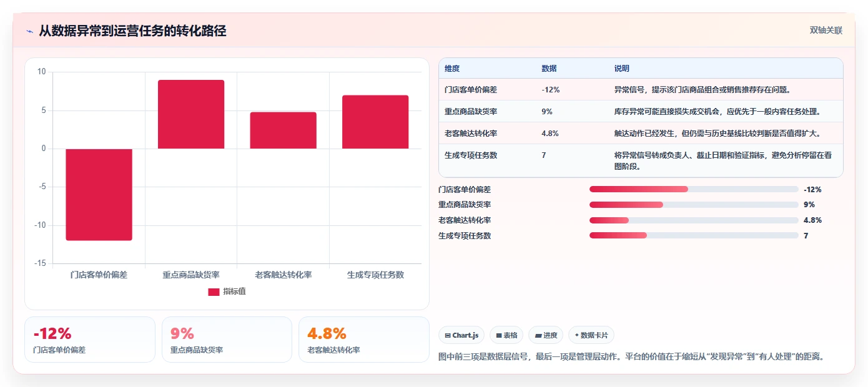
Task: Click the 重点商品缺货率 bar in chart
Action: coord(191,114)
